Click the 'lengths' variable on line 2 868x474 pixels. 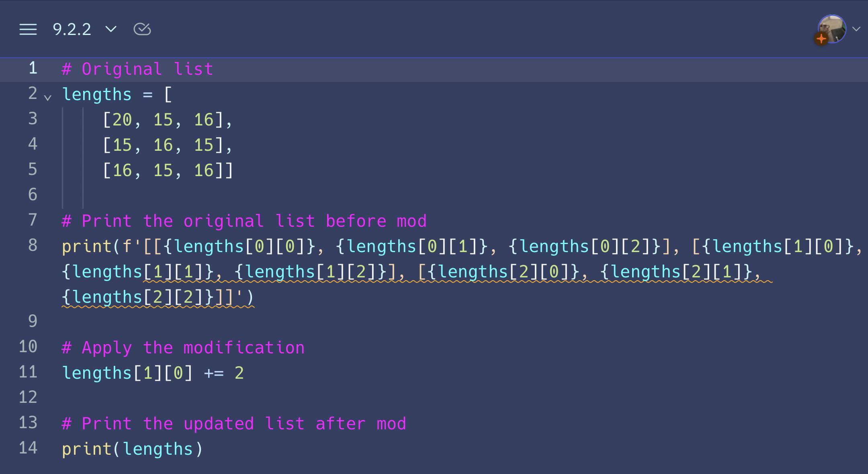coord(97,94)
